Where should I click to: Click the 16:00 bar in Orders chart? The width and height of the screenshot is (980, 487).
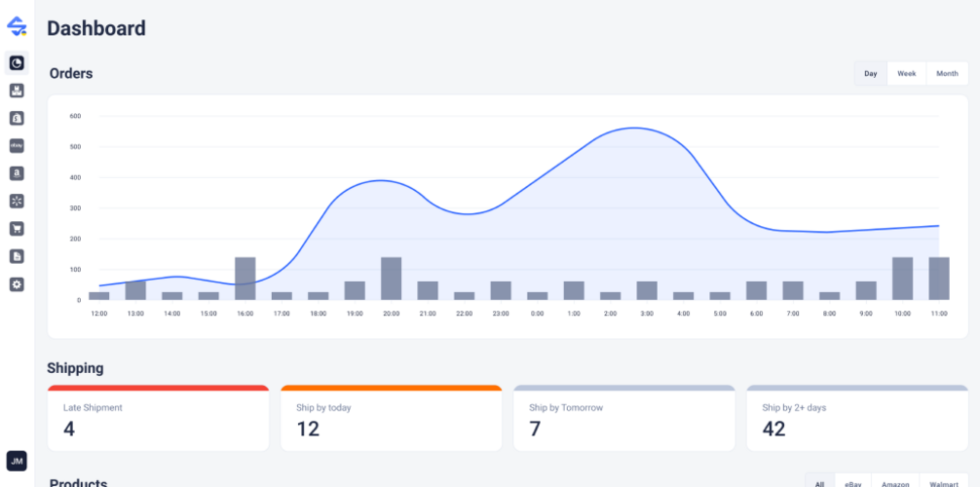[245, 279]
